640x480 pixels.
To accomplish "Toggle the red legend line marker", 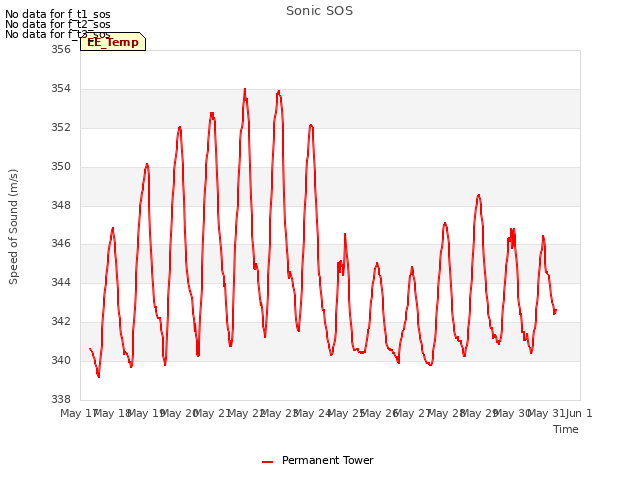I will coord(267,462).
